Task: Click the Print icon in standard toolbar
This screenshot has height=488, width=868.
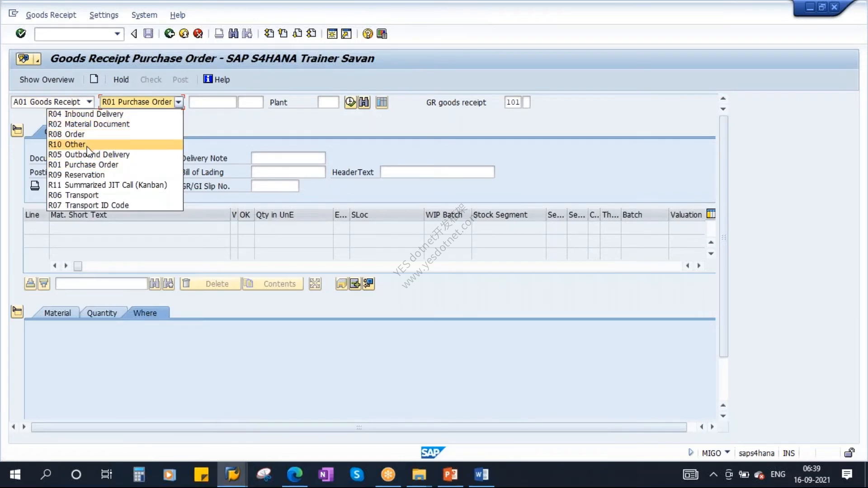Action: (x=219, y=33)
